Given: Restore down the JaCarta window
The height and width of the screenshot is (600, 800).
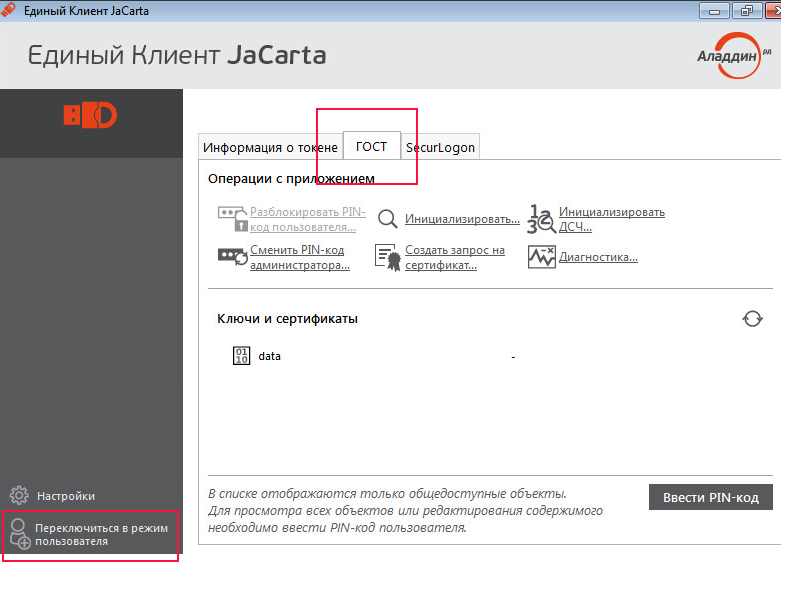Looking at the screenshot, I should coord(747,11).
